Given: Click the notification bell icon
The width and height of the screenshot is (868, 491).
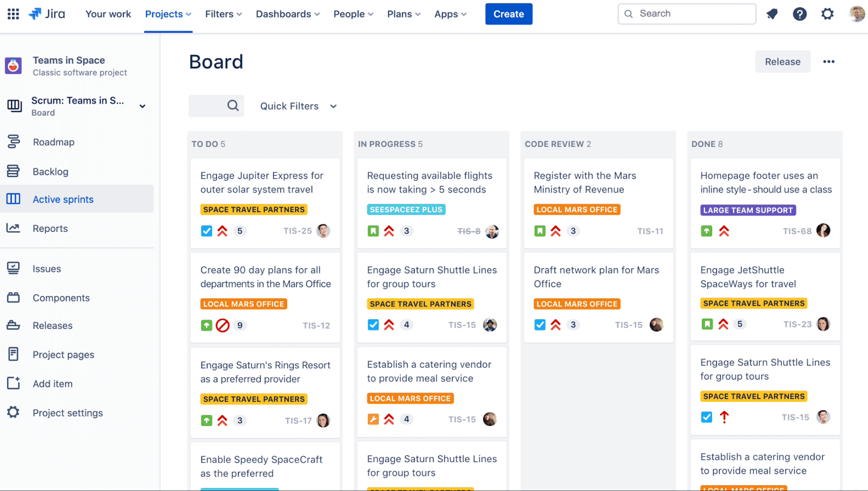Looking at the screenshot, I should coord(773,14).
